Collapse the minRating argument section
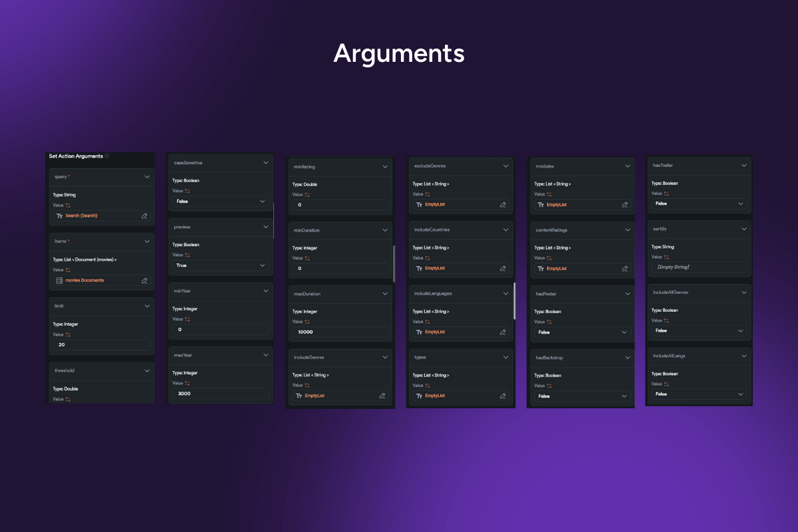 point(385,166)
